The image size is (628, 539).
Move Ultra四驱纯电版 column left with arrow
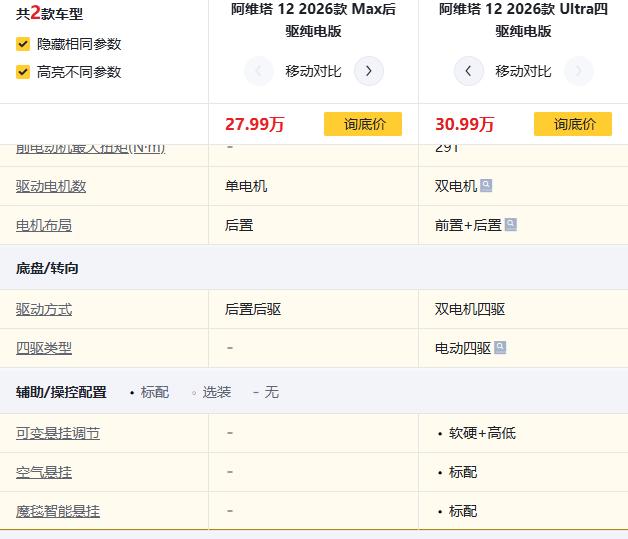coord(469,71)
